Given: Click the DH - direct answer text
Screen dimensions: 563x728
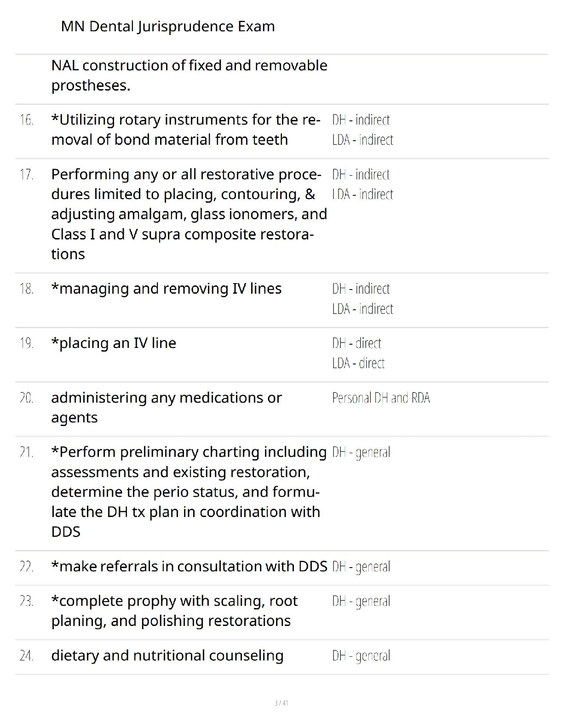Looking at the screenshot, I should [x=356, y=343].
